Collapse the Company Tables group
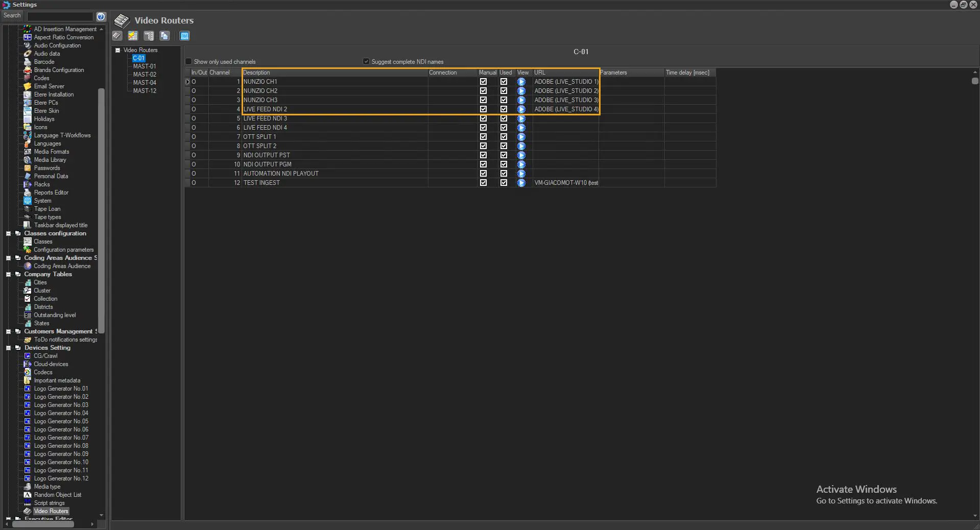The image size is (980, 530). [x=9, y=274]
